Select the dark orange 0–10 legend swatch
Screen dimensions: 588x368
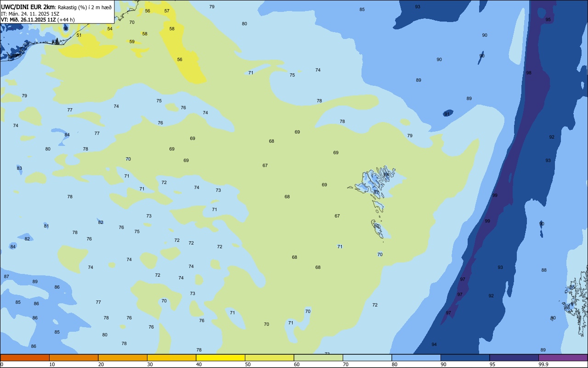tap(25, 357)
